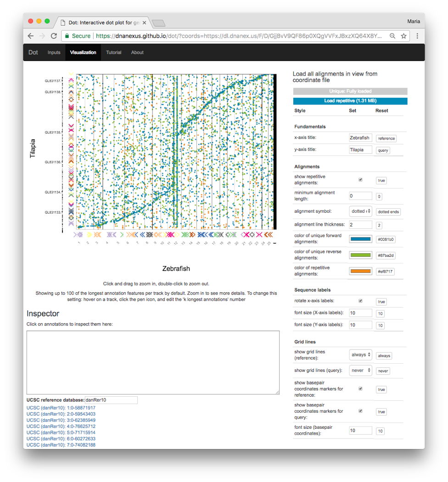Toggle show repetitive alignments checkbox

[x=360, y=179]
